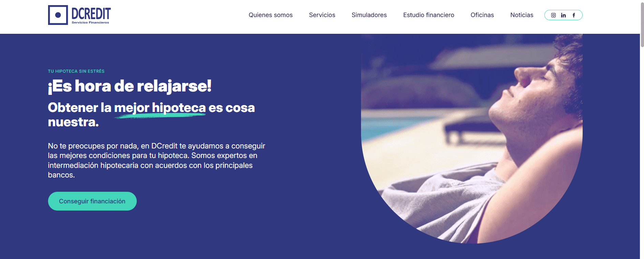Click the paragraph starting No te preocupes

coord(156,160)
